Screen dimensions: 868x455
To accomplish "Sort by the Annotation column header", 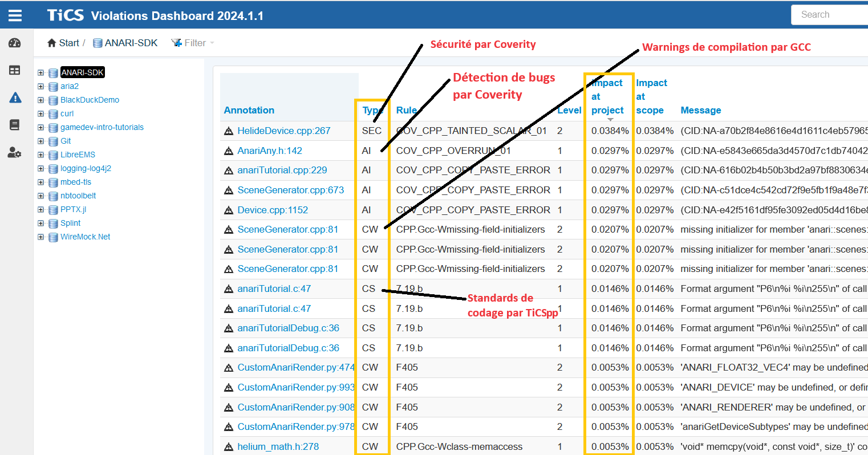I will 249,110.
